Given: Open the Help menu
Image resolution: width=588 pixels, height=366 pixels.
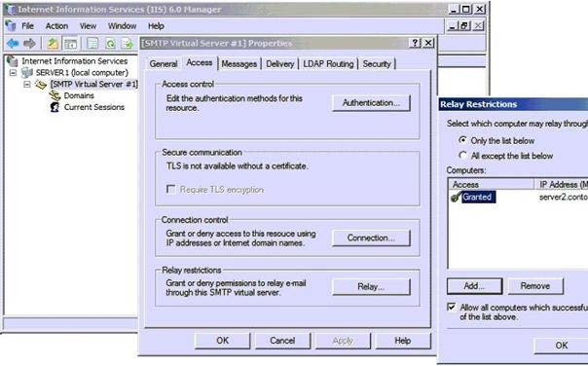Looking at the screenshot, I should coord(156,26).
